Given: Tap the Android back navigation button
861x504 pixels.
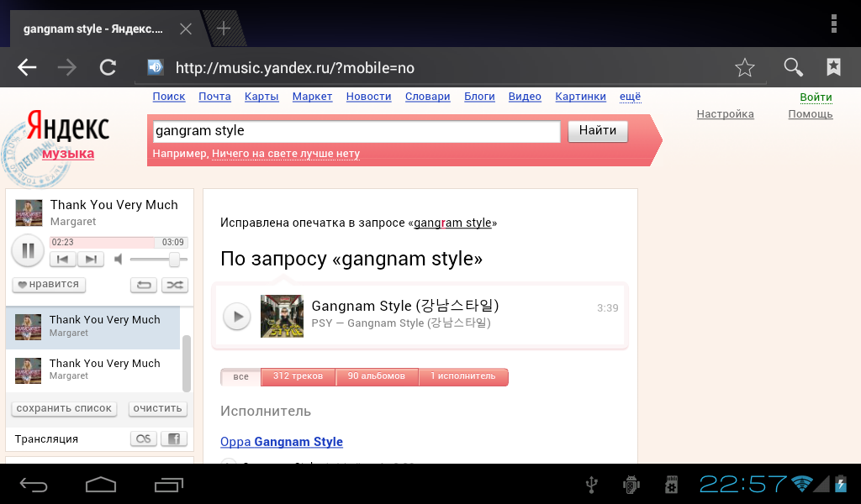Looking at the screenshot, I should [34, 484].
